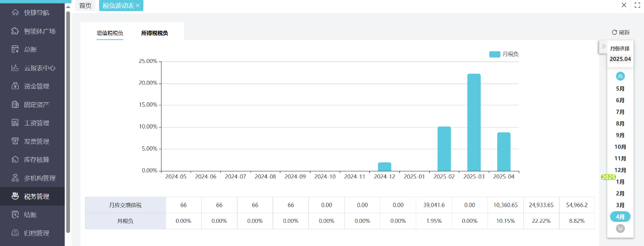
Task: Open 智能体广场 via its puzzle icon
Action: point(15,31)
